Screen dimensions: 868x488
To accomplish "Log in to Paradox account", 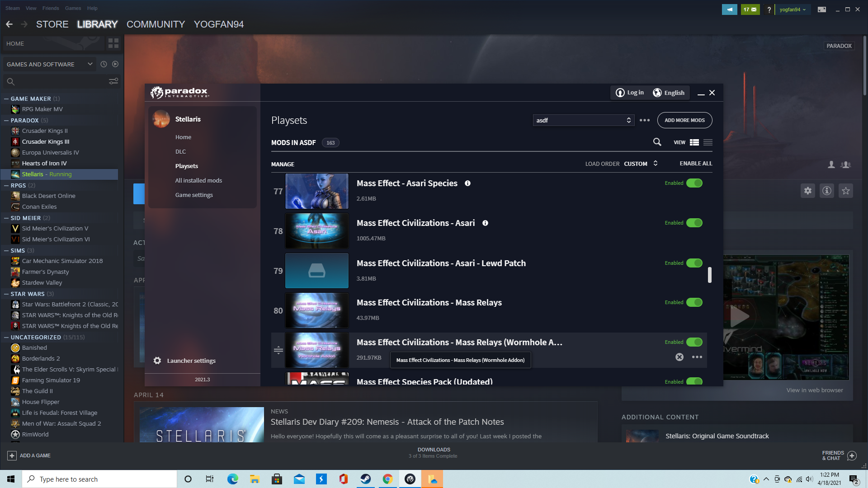I will 630,93.
